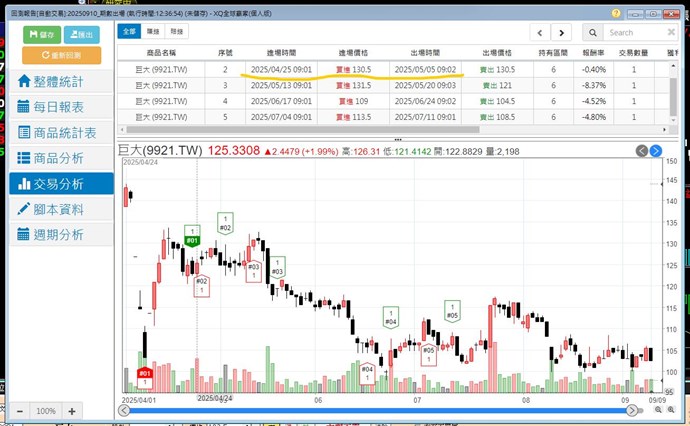The image size is (690, 426).
Task: Sort by the 報酬率 column header
Action: (x=594, y=53)
